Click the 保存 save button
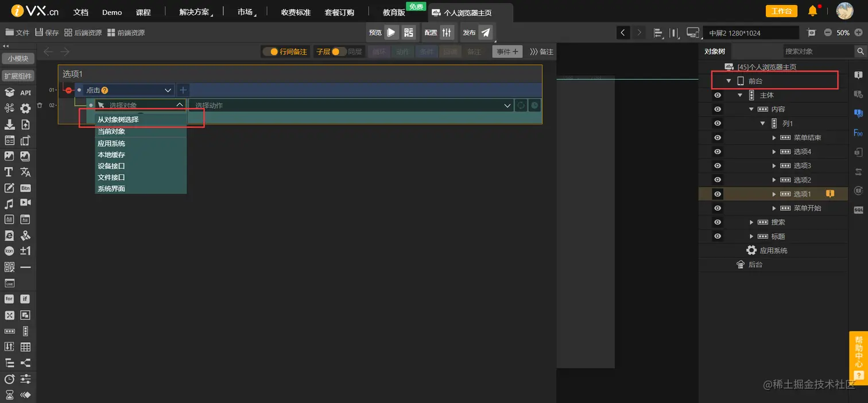The width and height of the screenshot is (868, 403). coord(47,33)
